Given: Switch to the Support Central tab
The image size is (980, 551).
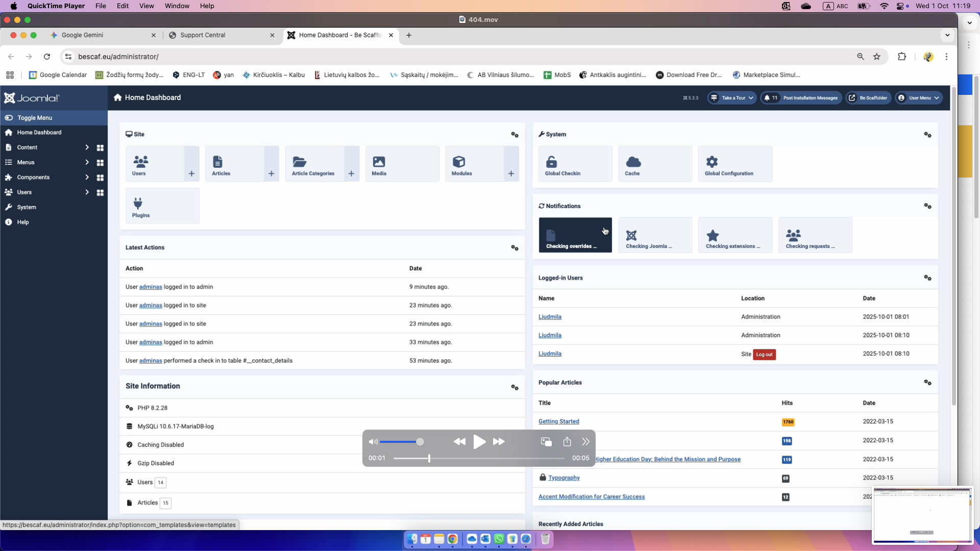Looking at the screenshot, I should [x=203, y=35].
